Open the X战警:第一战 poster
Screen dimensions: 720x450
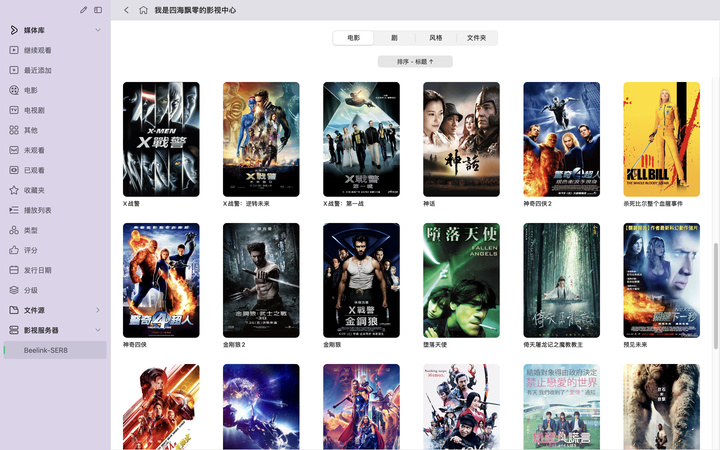(361, 139)
